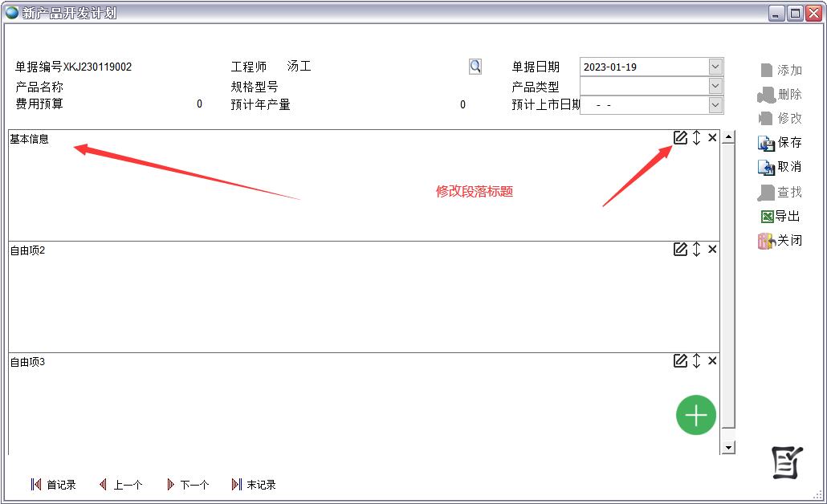The image size is (827, 504).
Task: Edit the title of the 自由项2 section
Action: [680, 250]
